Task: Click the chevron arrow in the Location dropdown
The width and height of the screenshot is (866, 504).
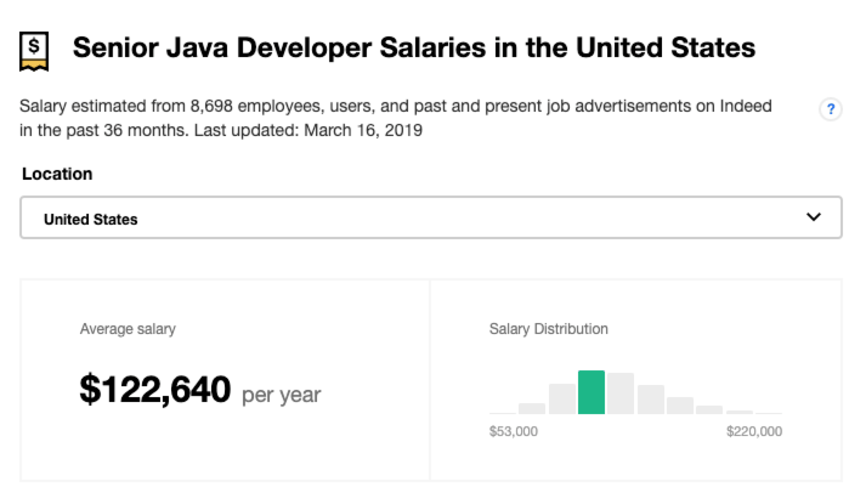Action: tap(813, 217)
